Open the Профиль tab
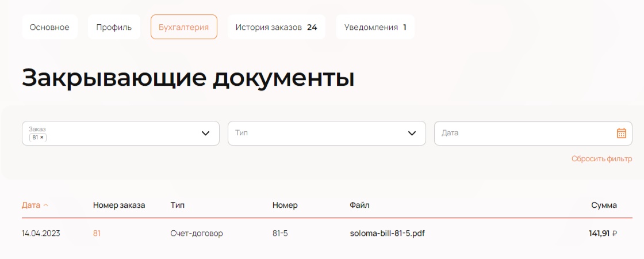The height and width of the screenshot is (259, 644). [114, 27]
